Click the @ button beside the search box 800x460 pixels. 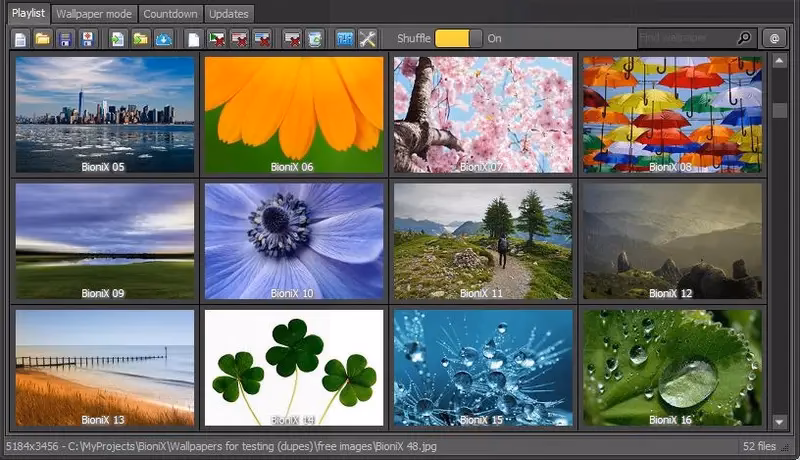coord(774,38)
